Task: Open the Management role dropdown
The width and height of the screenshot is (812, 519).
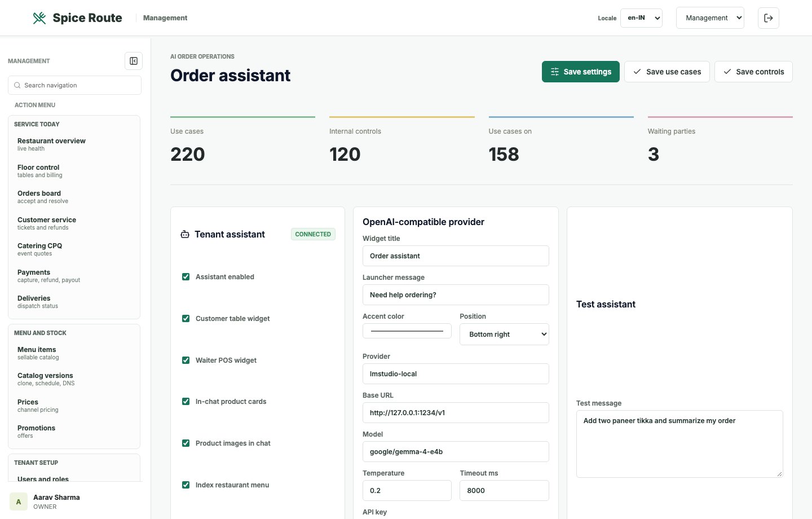Action: click(x=710, y=18)
